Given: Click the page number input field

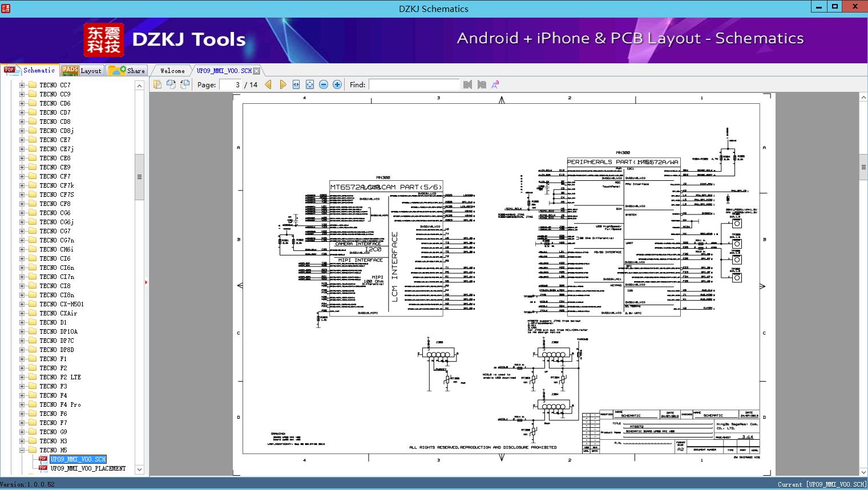Looking at the screenshot, I should 231,84.
